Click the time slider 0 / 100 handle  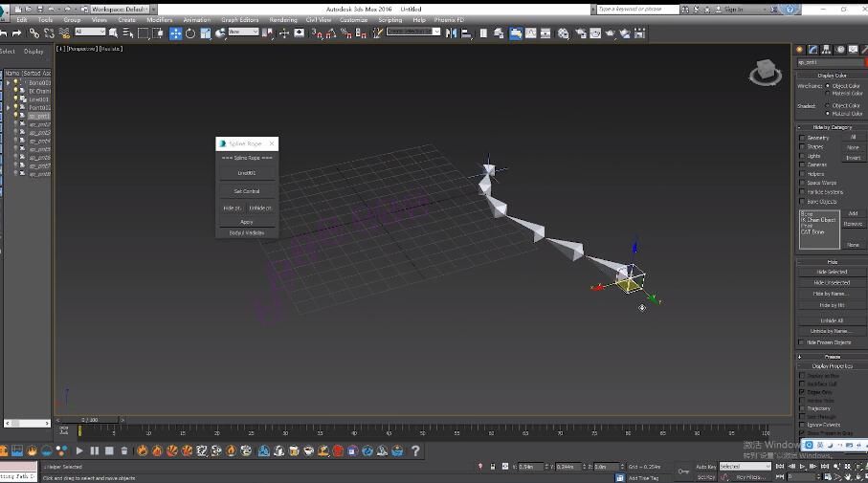click(89, 420)
